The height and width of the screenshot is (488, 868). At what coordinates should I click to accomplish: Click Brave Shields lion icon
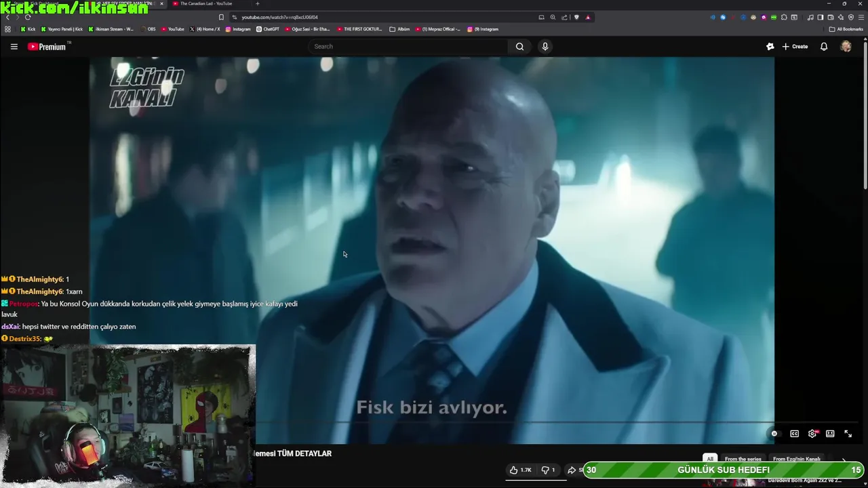(x=576, y=17)
